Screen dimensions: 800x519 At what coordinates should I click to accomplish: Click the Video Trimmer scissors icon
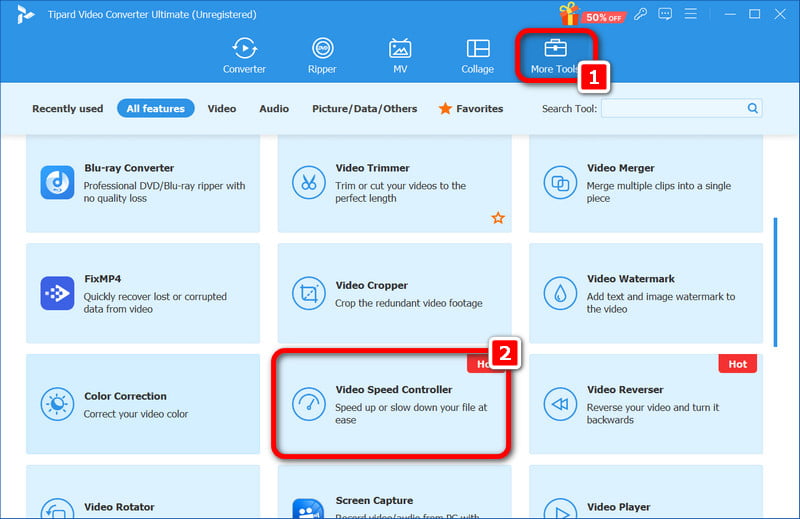click(x=309, y=182)
